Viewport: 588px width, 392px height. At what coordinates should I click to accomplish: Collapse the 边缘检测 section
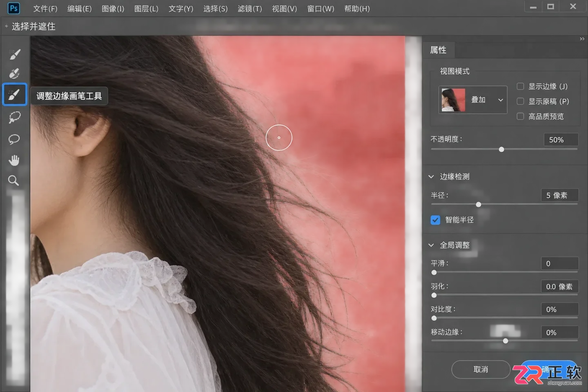point(431,177)
